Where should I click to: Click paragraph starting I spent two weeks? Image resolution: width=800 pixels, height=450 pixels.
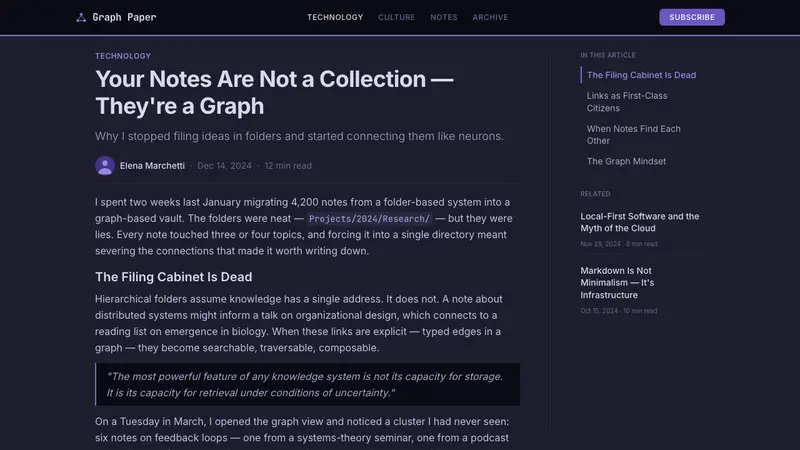[x=304, y=227]
